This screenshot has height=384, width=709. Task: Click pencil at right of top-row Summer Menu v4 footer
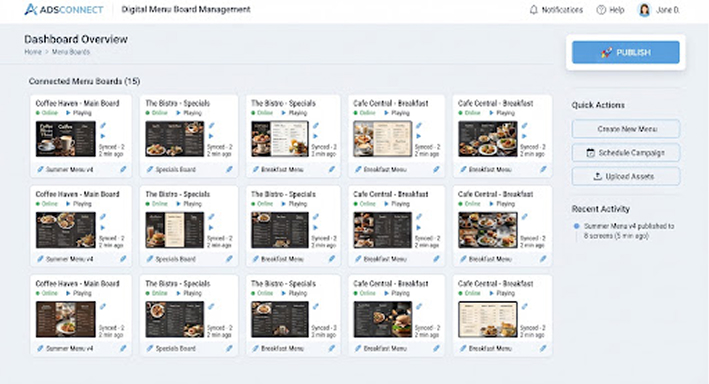(x=123, y=170)
